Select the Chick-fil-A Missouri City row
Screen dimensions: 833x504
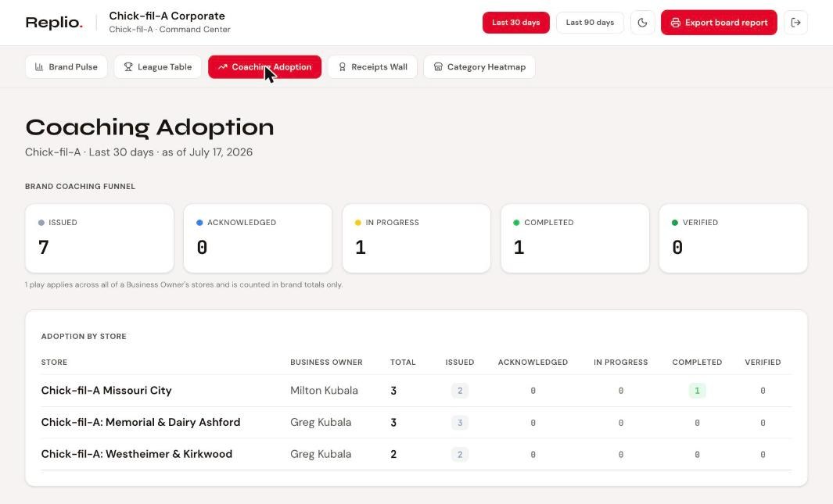[416, 391]
